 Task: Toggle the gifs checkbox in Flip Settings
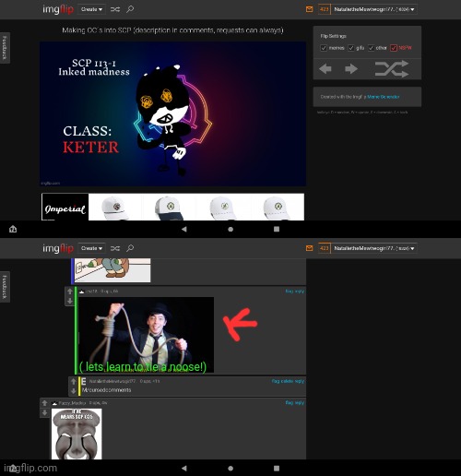click(x=351, y=48)
